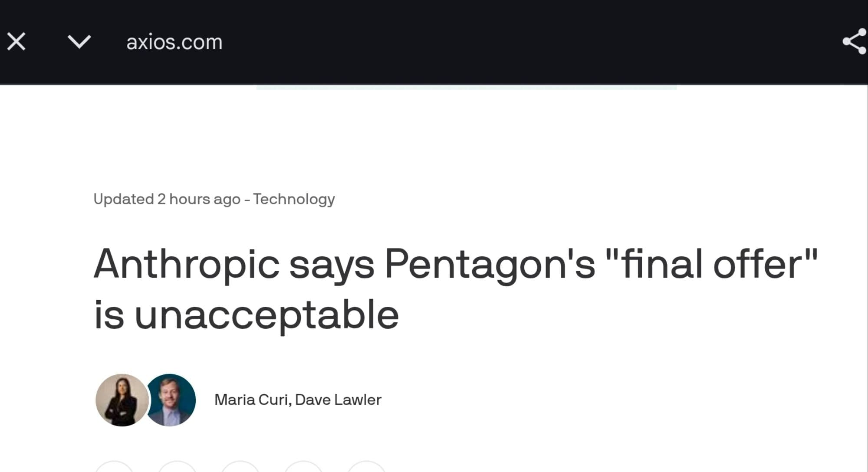The width and height of the screenshot is (868, 472).
Task: Click the axios.com address text
Action: tap(174, 42)
